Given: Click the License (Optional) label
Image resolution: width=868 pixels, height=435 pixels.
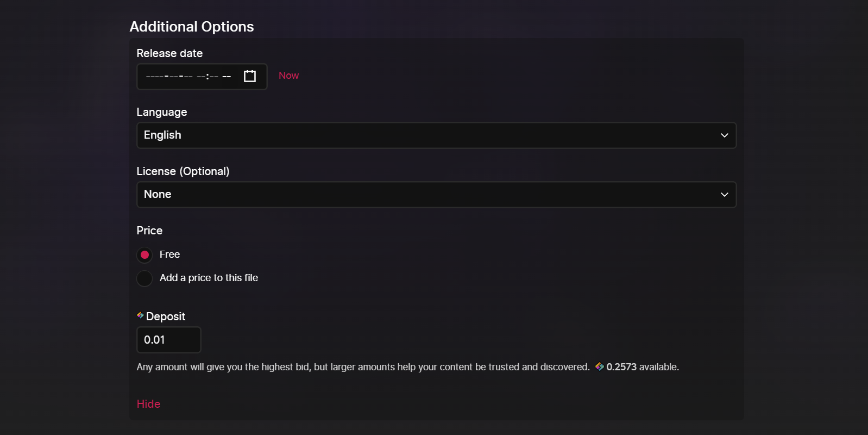Looking at the screenshot, I should coord(183,171).
